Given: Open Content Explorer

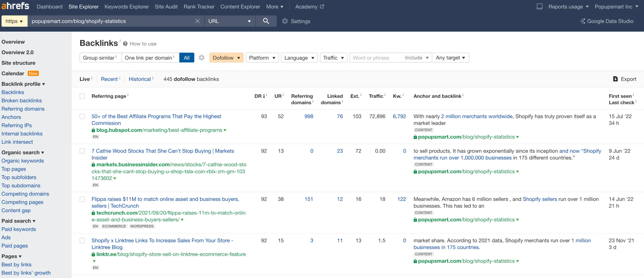Looking at the screenshot, I should coord(240,6).
